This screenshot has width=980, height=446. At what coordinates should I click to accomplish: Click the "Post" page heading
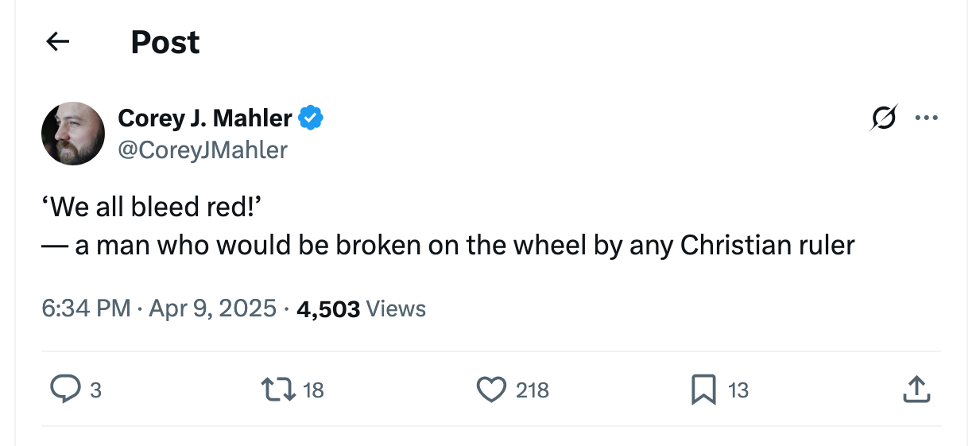tap(165, 42)
